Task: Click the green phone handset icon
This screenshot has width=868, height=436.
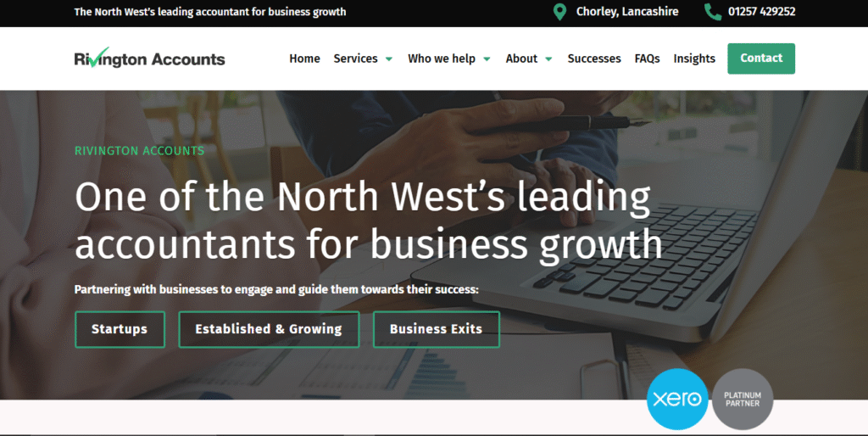Action: click(x=713, y=12)
